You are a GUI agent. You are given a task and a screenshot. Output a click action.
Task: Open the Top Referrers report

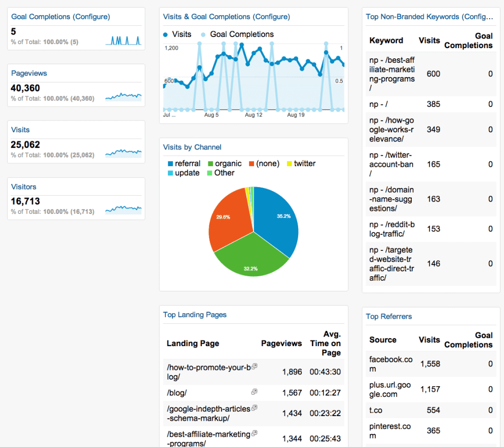389,316
